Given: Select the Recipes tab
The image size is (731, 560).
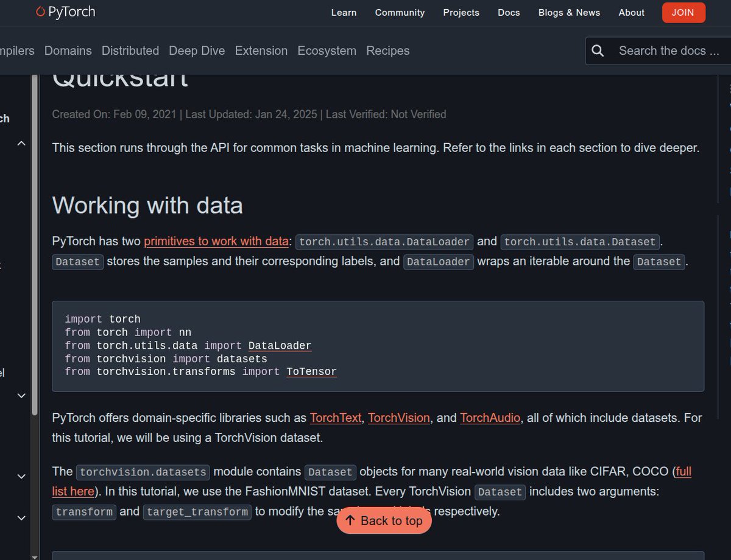Looking at the screenshot, I should point(388,51).
